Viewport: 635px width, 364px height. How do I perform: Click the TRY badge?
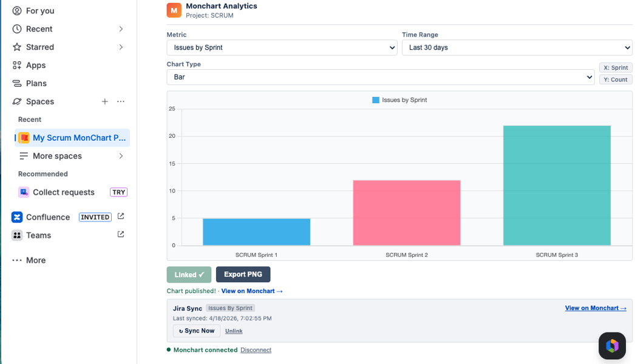pyautogui.click(x=118, y=192)
